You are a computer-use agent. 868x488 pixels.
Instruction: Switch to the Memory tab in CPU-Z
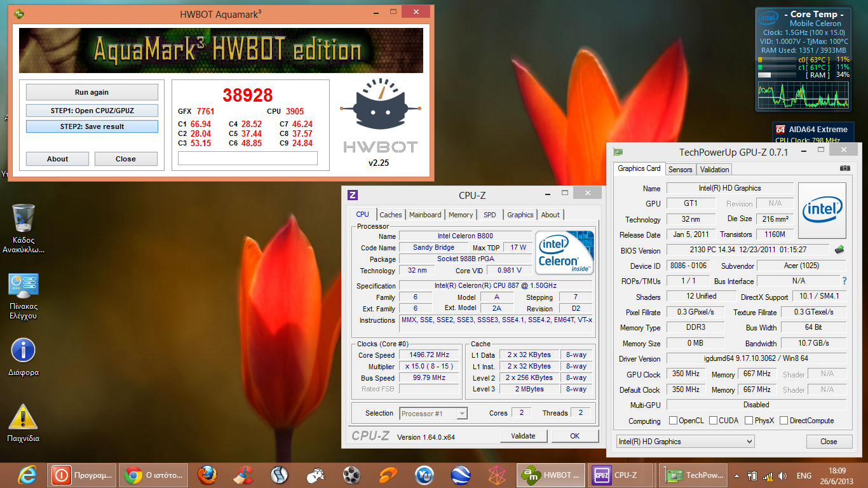[x=461, y=215]
